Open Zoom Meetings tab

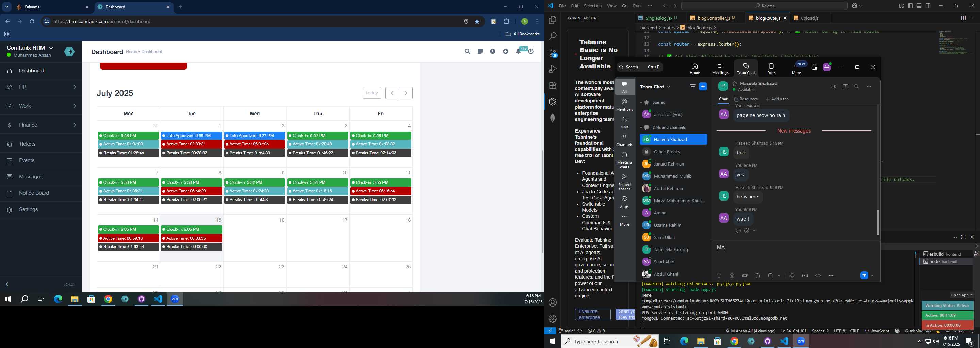pyautogui.click(x=720, y=69)
